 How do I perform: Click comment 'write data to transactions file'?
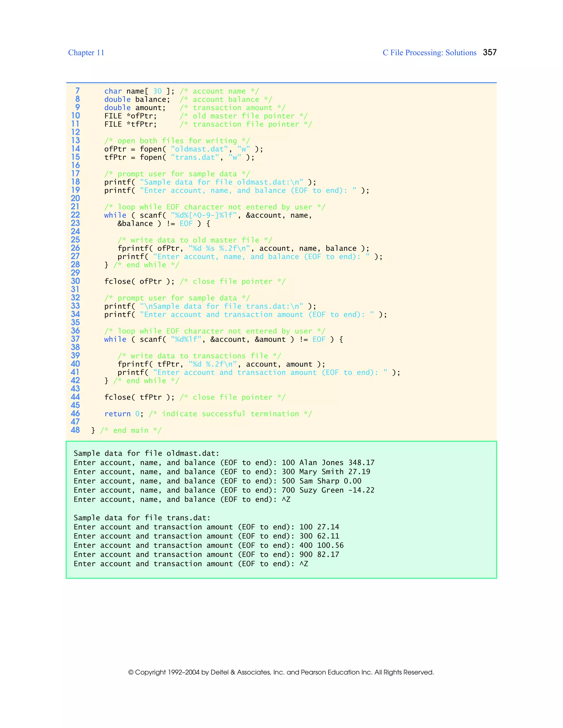pos(199,356)
